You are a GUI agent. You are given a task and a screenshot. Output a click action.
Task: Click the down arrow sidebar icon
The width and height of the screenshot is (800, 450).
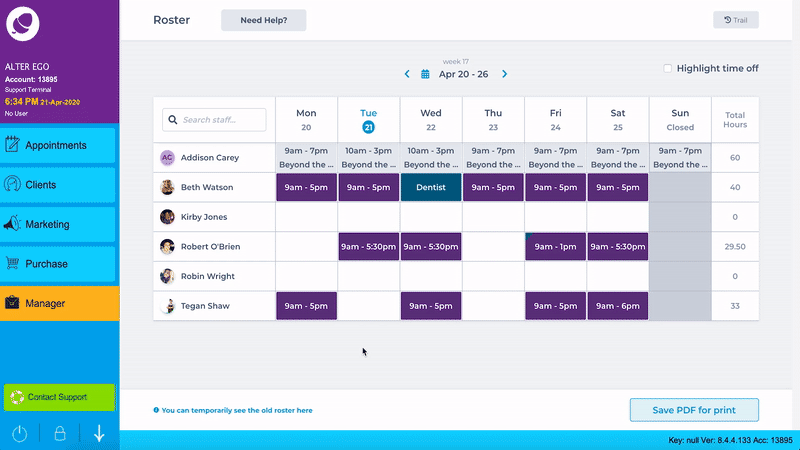point(99,434)
